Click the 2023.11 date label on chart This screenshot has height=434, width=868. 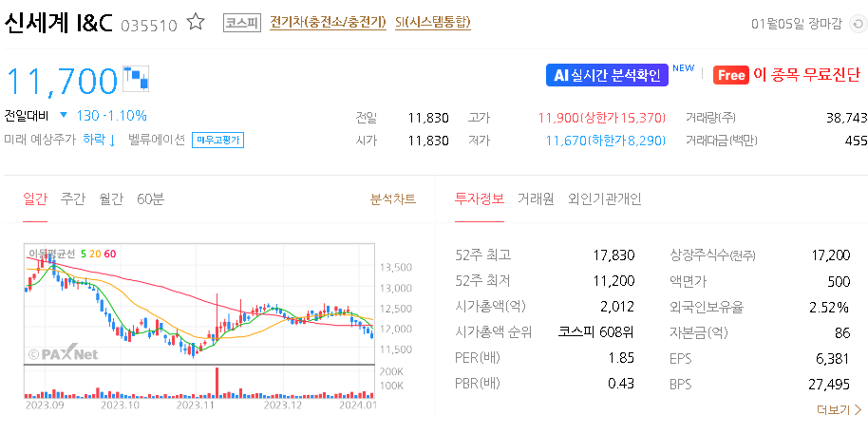pos(195,406)
